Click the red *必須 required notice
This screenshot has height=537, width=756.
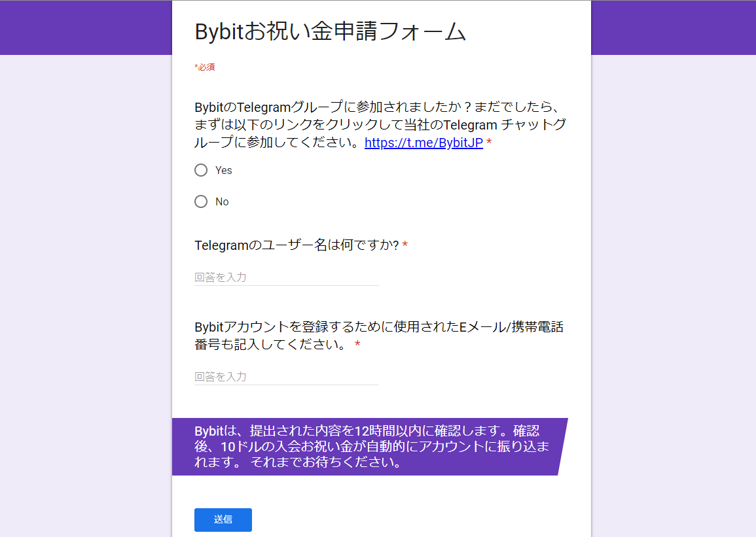(204, 67)
